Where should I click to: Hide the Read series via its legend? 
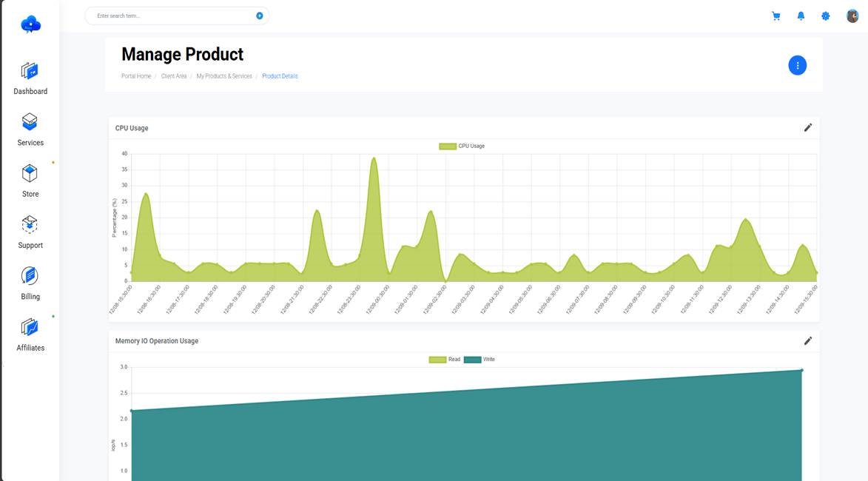443,359
